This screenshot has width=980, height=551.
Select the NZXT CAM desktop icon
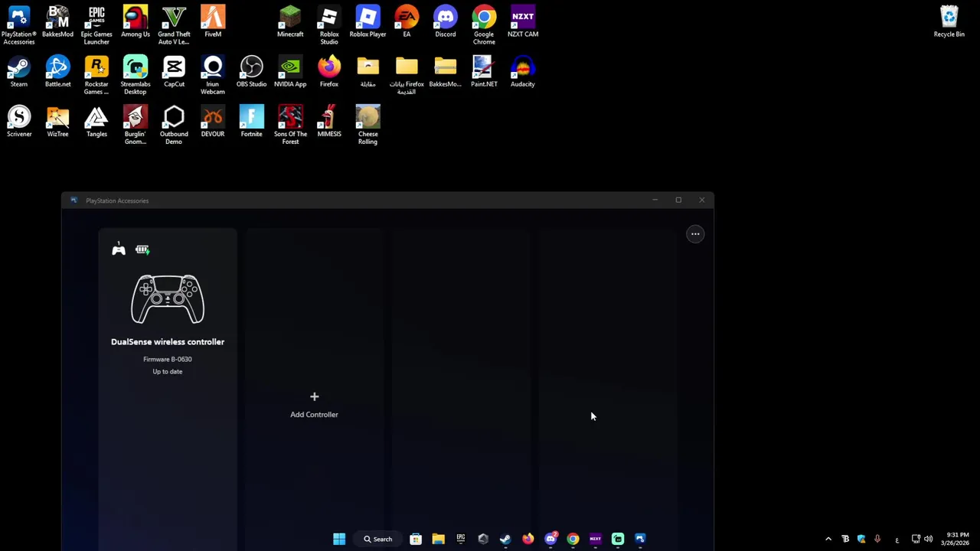click(x=523, y=21)
